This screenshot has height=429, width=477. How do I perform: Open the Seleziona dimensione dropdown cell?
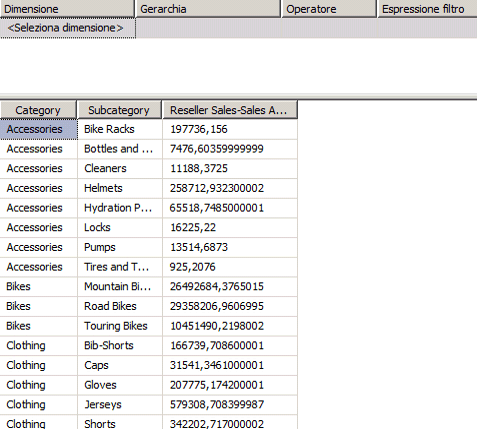tap(68, 28)
